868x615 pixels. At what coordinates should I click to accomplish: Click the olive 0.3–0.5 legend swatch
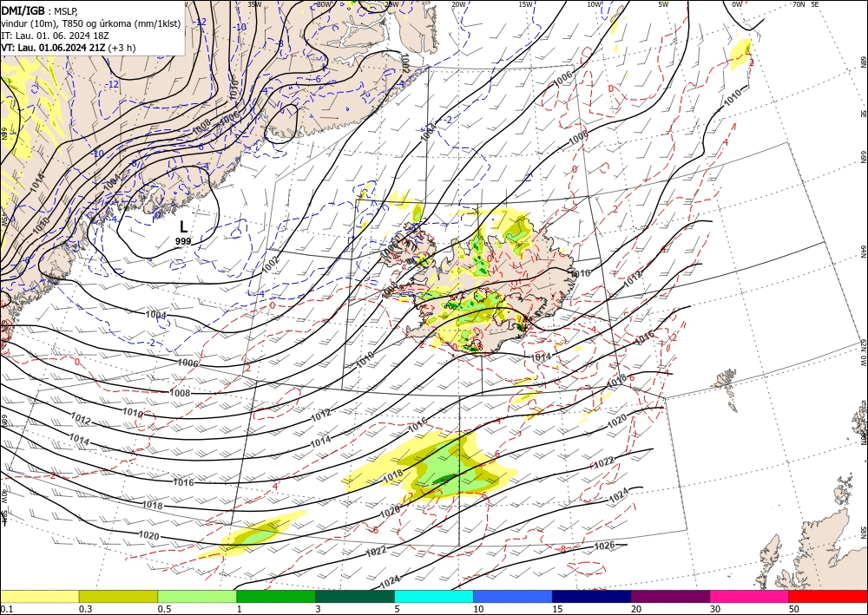point(118,597)
